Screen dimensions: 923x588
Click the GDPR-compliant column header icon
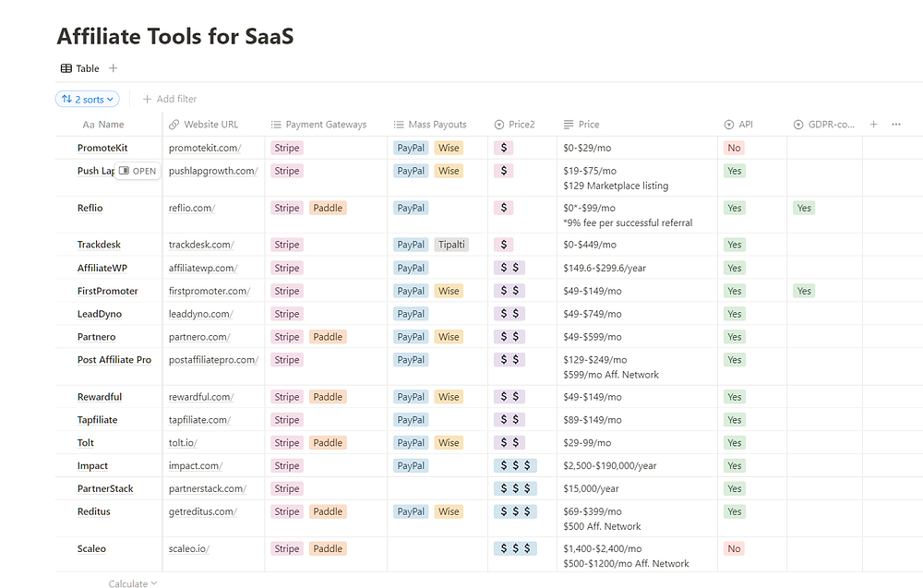(x=798, y=125)
